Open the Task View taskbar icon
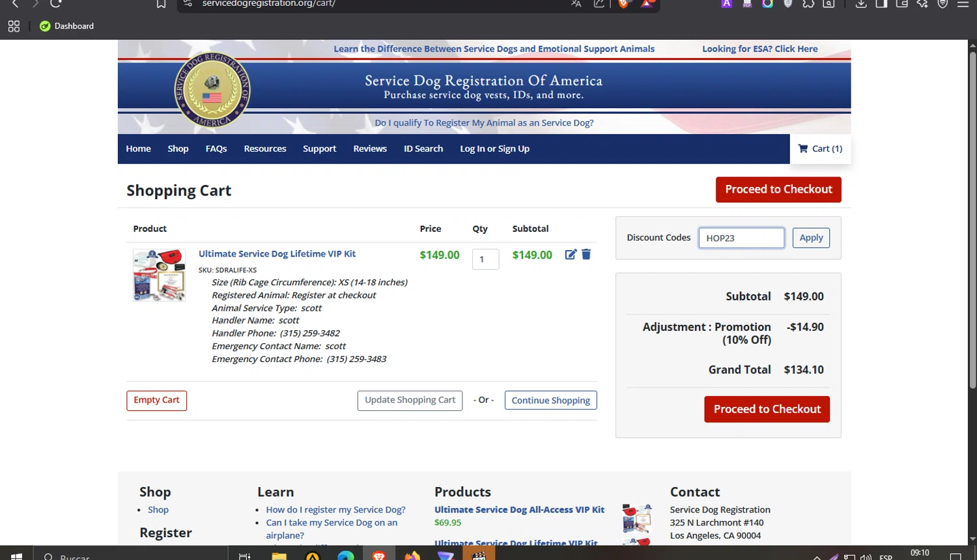Image resolution: width=977 pixels, height=560 pixels. [245, 555]
